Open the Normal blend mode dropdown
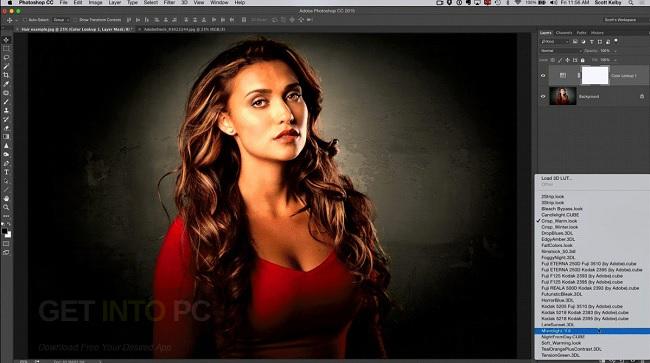650x363 pixels. click(560, 51)
